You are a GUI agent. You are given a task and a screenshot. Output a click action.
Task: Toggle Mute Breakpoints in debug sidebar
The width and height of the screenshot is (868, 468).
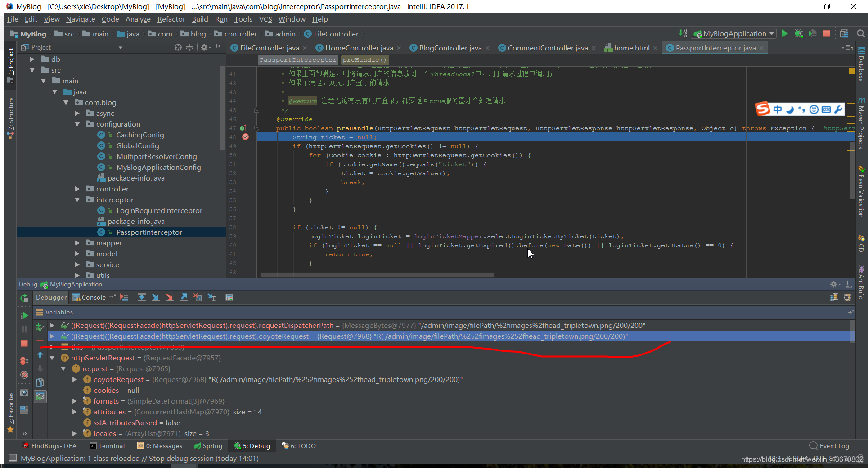[24, 375]
